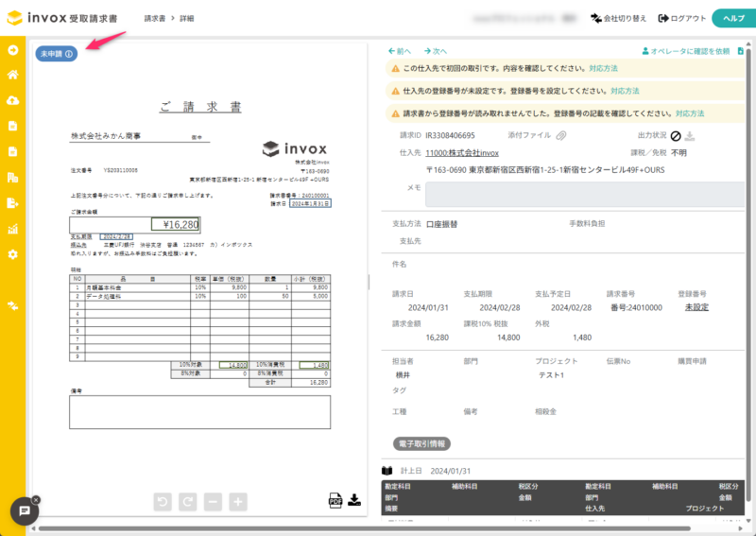
Task: Click inside the メモ input field
Action: click(x=585, y=194)
